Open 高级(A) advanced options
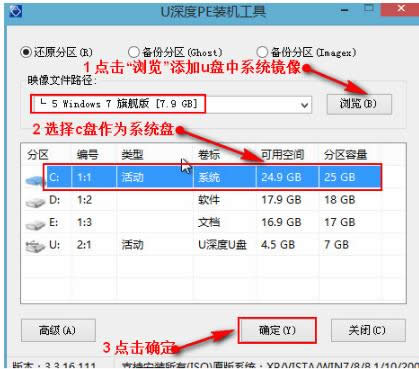 [58, 330]
